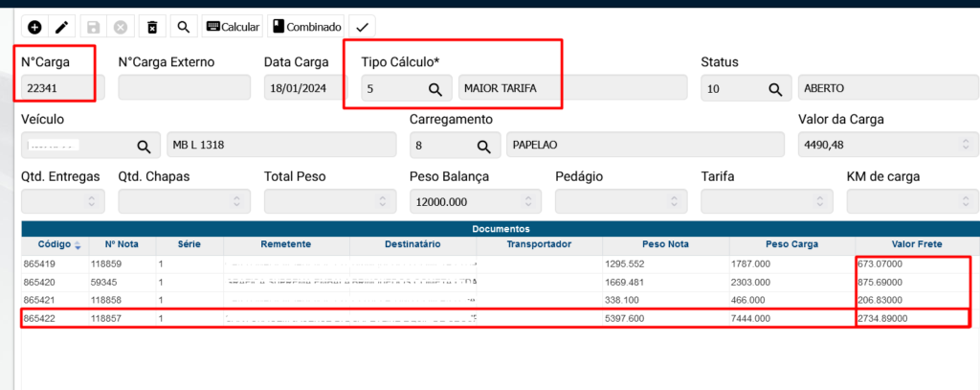Open the Veículo lookup magnifier
Viewport: 980px width, 390px height.
(144, 146)
